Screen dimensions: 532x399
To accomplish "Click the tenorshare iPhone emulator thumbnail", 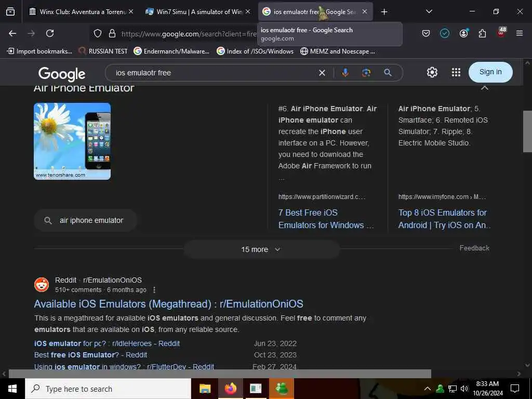I will point(72,141).
